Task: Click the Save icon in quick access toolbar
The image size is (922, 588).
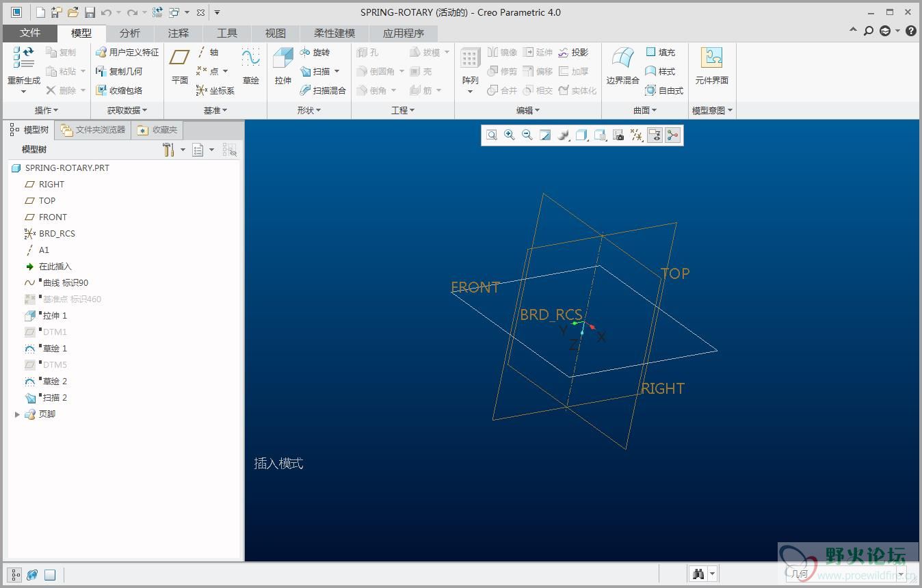Action: (90, 12)
